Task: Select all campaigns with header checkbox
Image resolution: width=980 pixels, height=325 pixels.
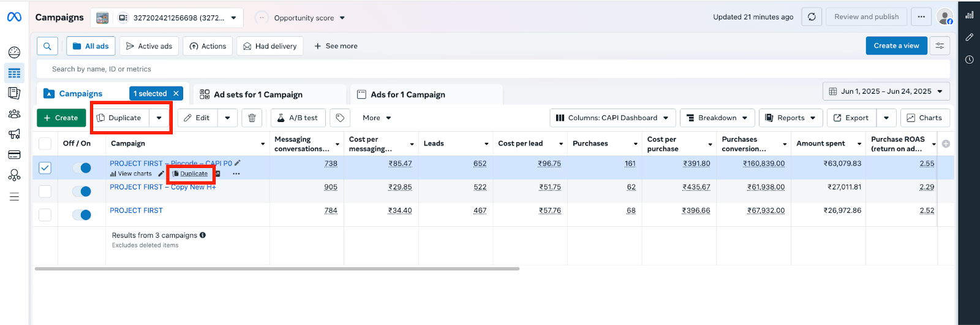Action: [45, 143]
